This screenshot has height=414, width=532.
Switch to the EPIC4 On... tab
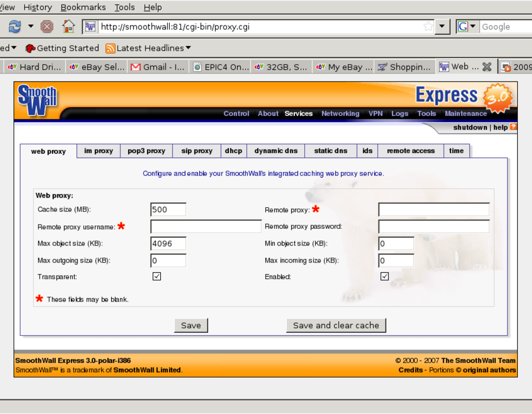click(220, 67)
